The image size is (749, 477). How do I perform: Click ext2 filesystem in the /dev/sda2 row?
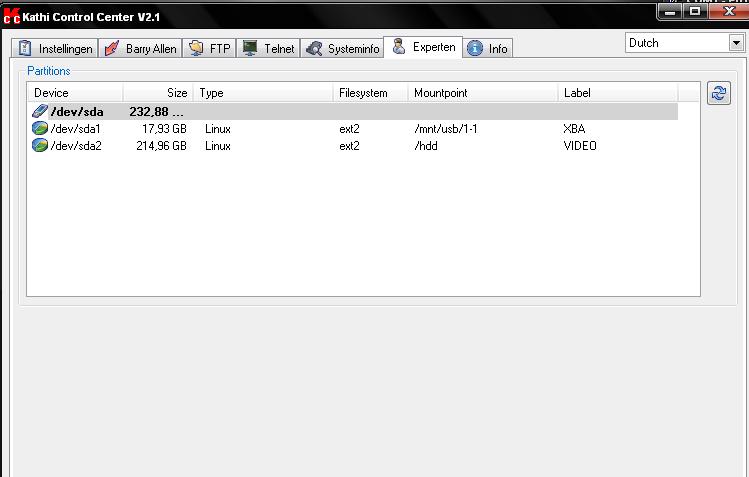tap(349, 146)
